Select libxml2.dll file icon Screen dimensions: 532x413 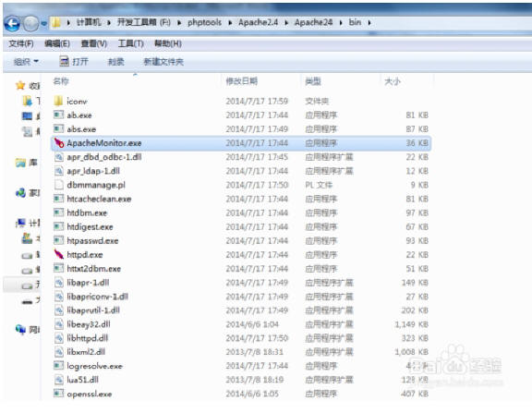pos(59,352)
